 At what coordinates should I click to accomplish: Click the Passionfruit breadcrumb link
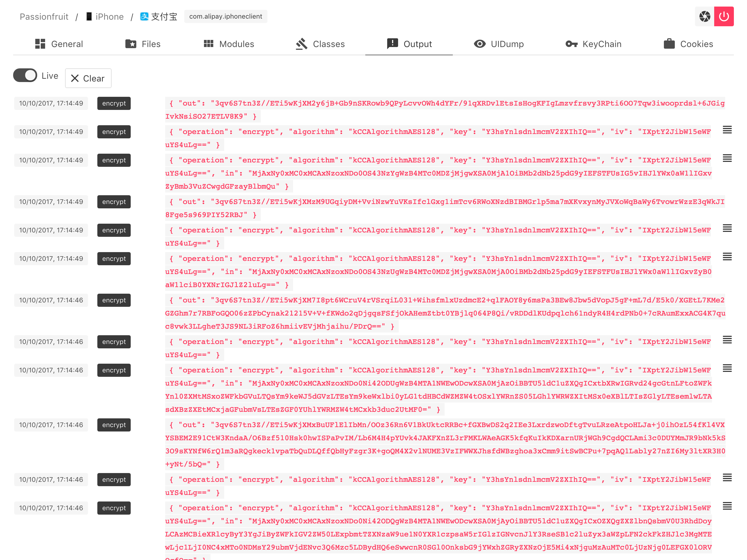click(44, 17)
